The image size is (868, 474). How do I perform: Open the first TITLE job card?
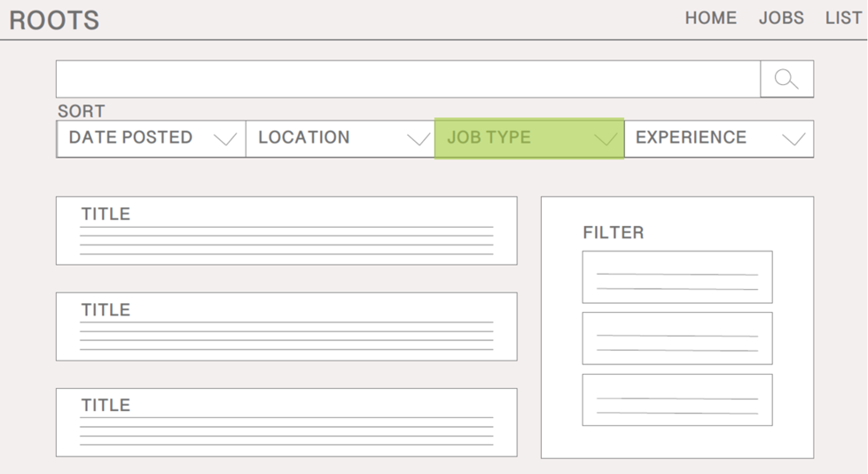(286, 230)
